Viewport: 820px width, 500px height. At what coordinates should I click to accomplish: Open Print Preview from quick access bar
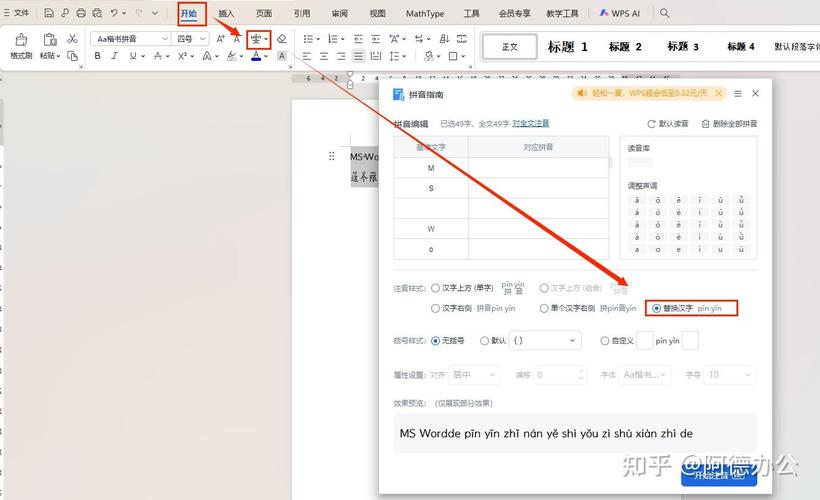[x=97, y=13]
